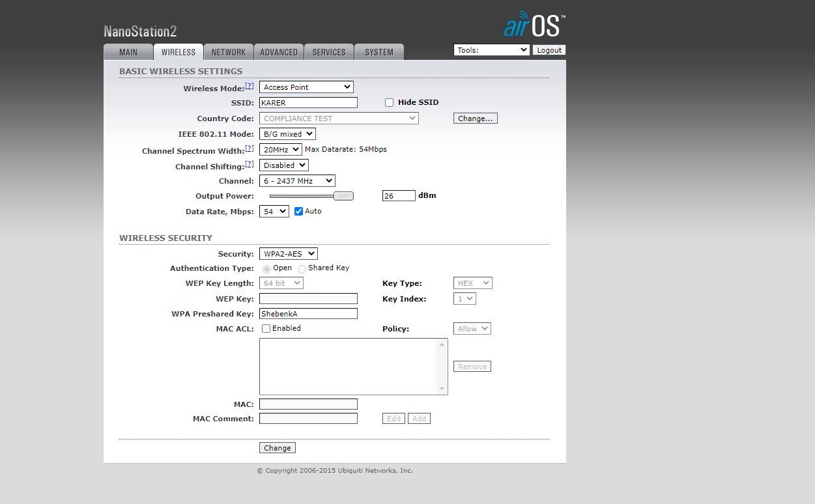Switch to the SYSTEM tab

[379, 52]
